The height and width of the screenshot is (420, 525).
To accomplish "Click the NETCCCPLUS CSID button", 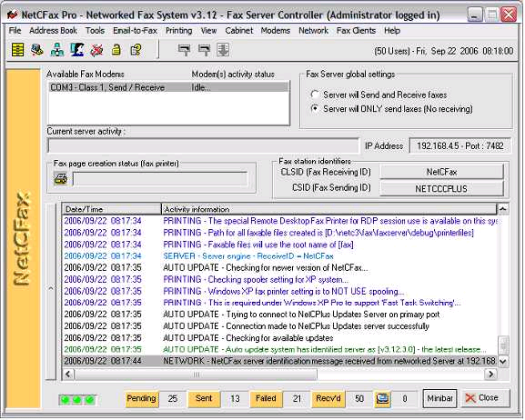I will pyautogui.click(x=441, y=188).
